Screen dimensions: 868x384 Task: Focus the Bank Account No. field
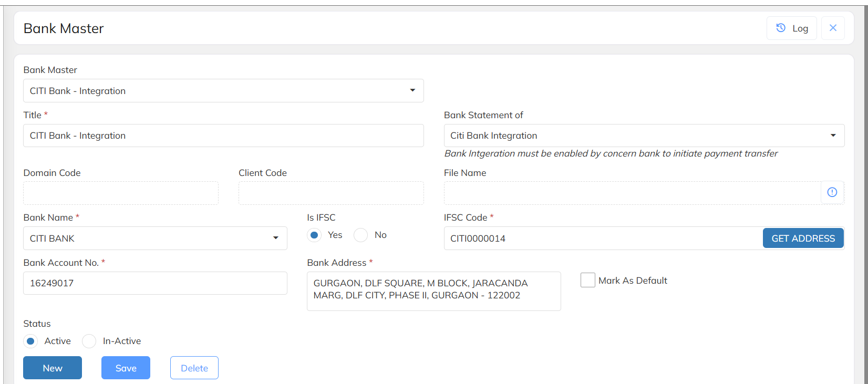click(155, 283)
